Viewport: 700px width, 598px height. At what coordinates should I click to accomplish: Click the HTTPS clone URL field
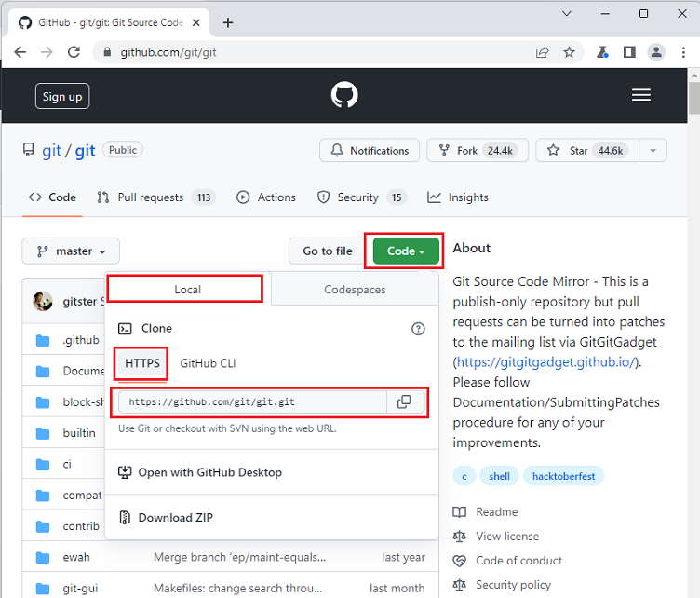tap(252, 401)
